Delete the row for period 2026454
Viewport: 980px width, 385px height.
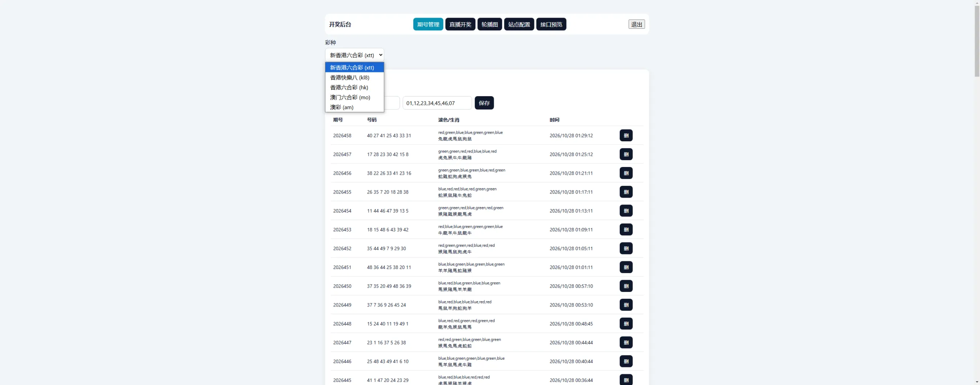pyautogui.click(x=626, y=210)
